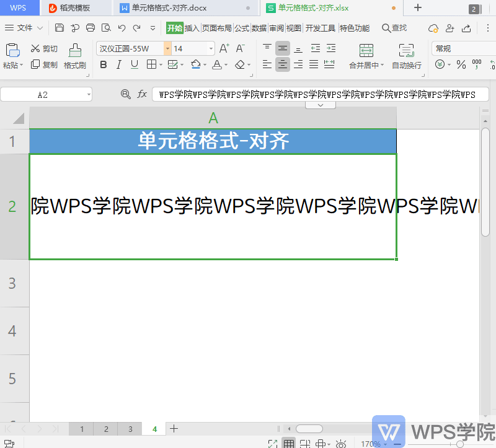Apply distributed alignment icon
Screen dimensions: 496x448
(329, 64)
